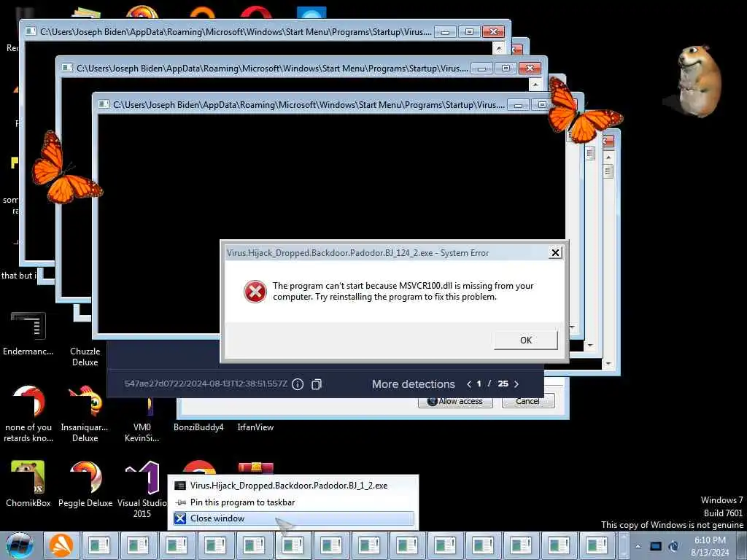Minimize the frontmost console window
The width and height of the screenshot is (747, 560).
[518, 105]
